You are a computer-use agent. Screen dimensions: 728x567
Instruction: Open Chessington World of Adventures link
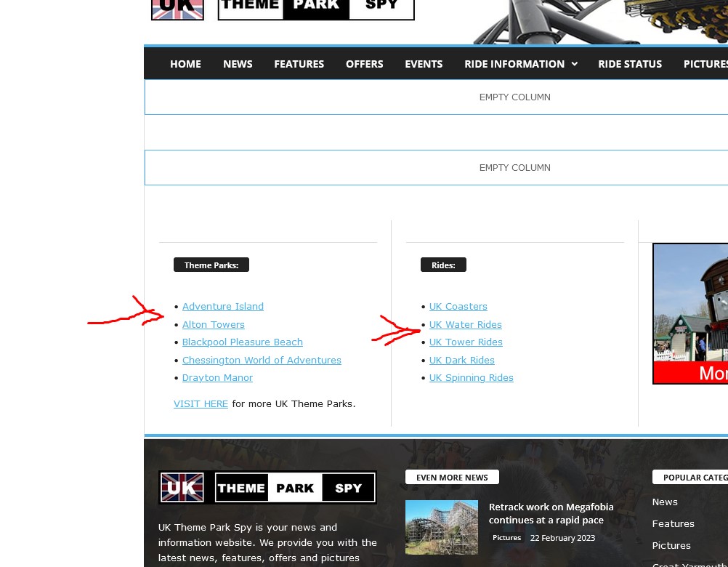[x=262, y=361]
